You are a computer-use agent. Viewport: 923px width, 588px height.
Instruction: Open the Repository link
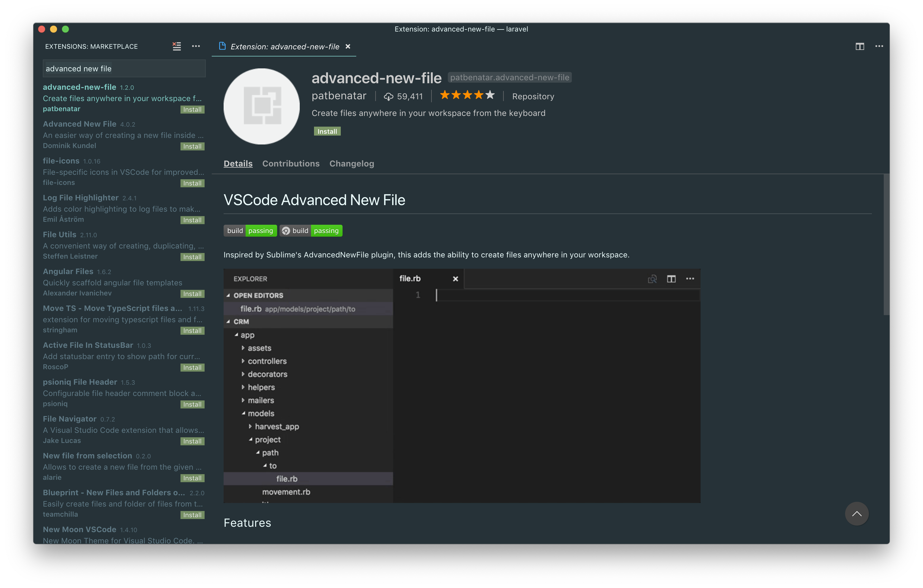[x=533, y=97]
